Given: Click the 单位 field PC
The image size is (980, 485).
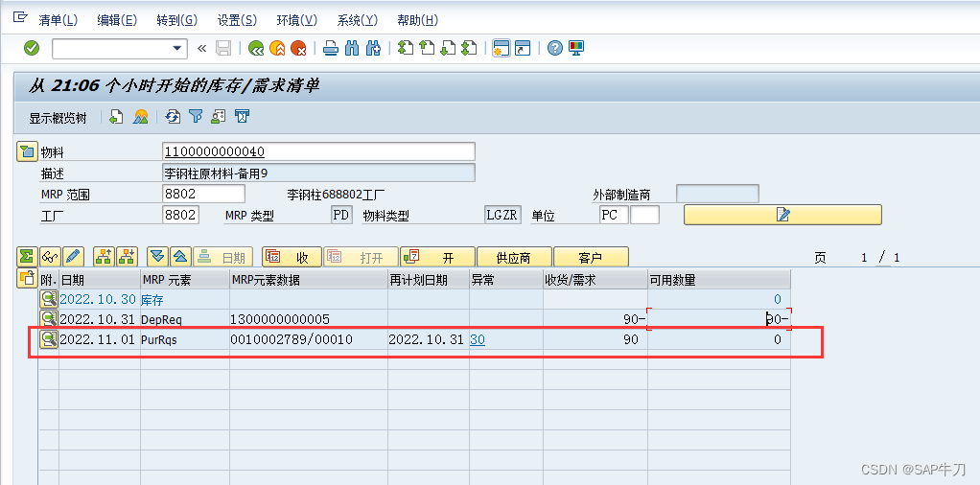Looking at the screenshot, I should (614, 216).
